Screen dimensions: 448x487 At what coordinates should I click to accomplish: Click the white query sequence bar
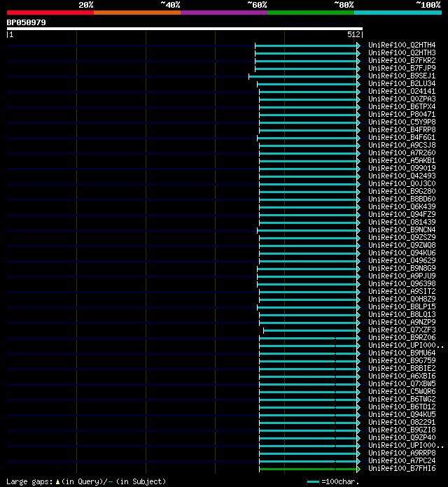tap(185, 29)
